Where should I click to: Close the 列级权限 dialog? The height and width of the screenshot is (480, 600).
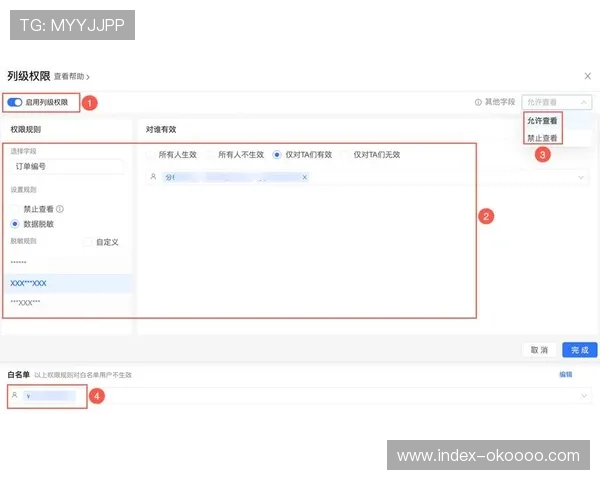tap(588, 76)
